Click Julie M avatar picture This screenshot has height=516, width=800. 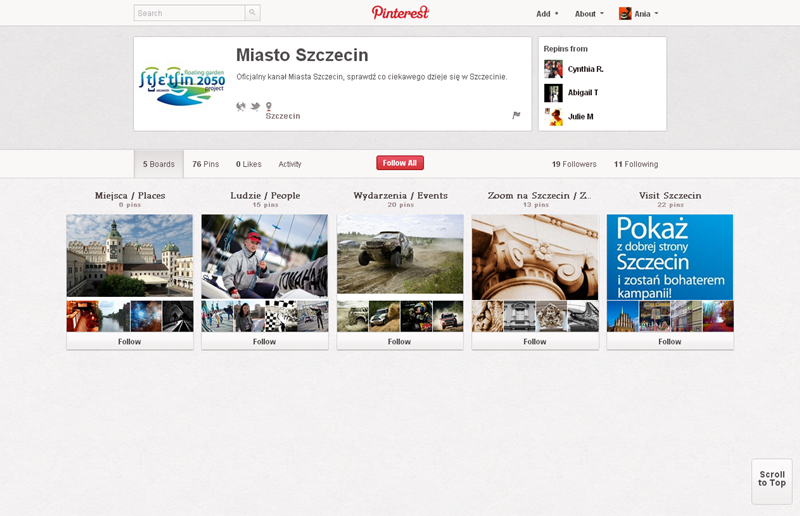pos(553,117)
